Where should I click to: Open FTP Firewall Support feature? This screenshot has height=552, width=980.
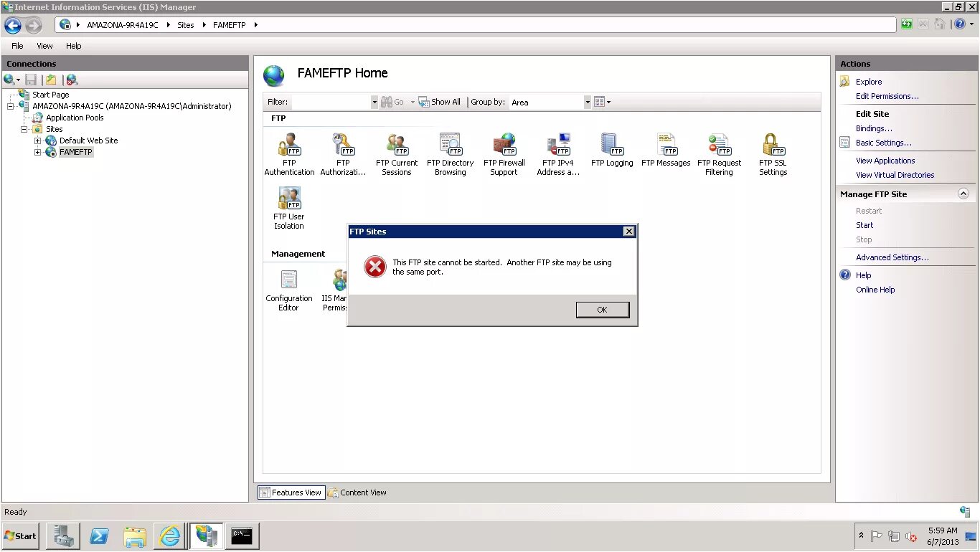click(x=504, y=154)
